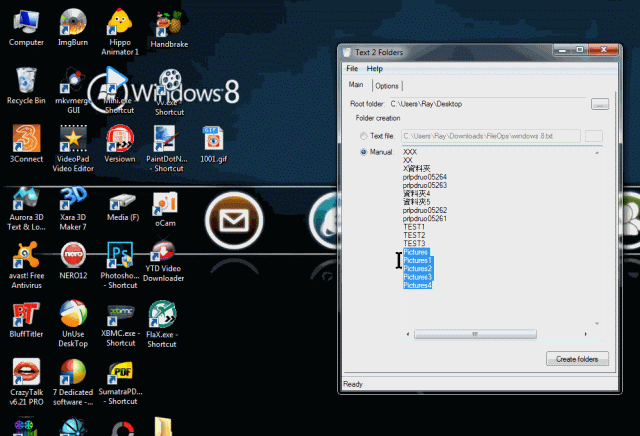Select the Hippo Animator 1 icon

pos(120,32)
